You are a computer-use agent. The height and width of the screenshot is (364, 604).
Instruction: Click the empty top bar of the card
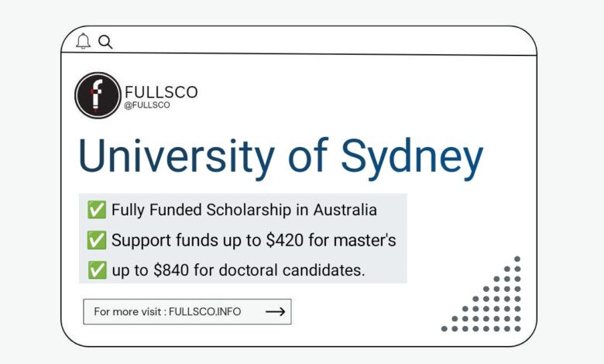pos(324,41)
